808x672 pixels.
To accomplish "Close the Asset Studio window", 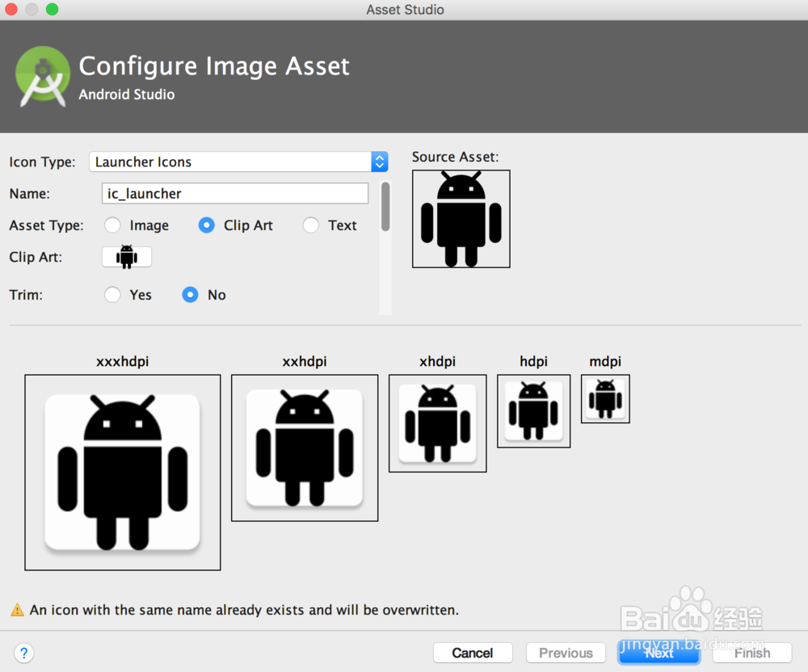I will pyautogui.click(x=11, y=9).
